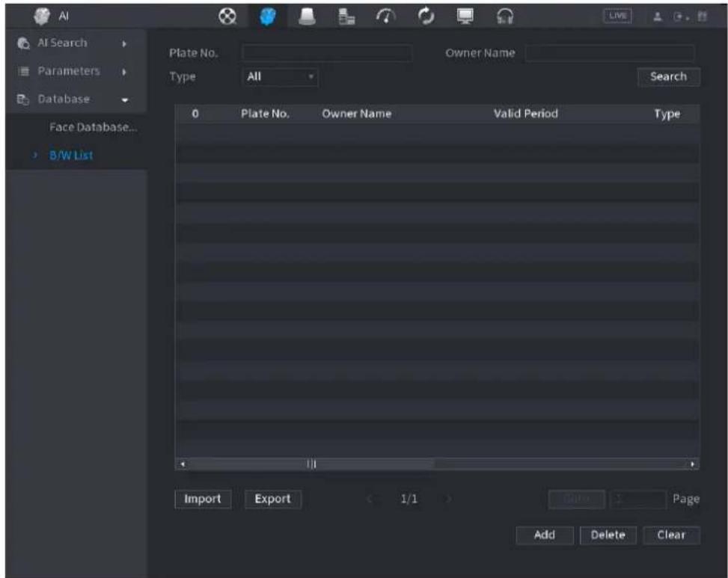Go to previous page arrow
Screen dimensions: 728x578
click(370, 499)
